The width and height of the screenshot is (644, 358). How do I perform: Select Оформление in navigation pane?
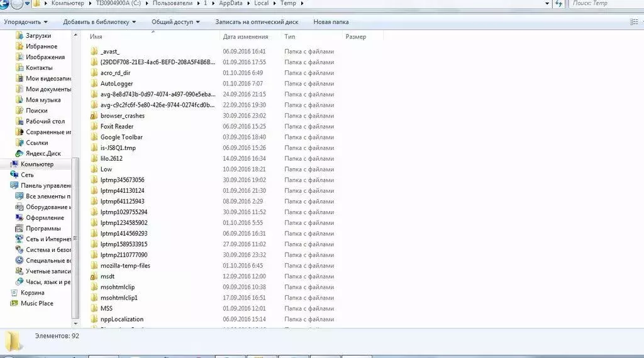pyautogui.click(x=45, y=218)
